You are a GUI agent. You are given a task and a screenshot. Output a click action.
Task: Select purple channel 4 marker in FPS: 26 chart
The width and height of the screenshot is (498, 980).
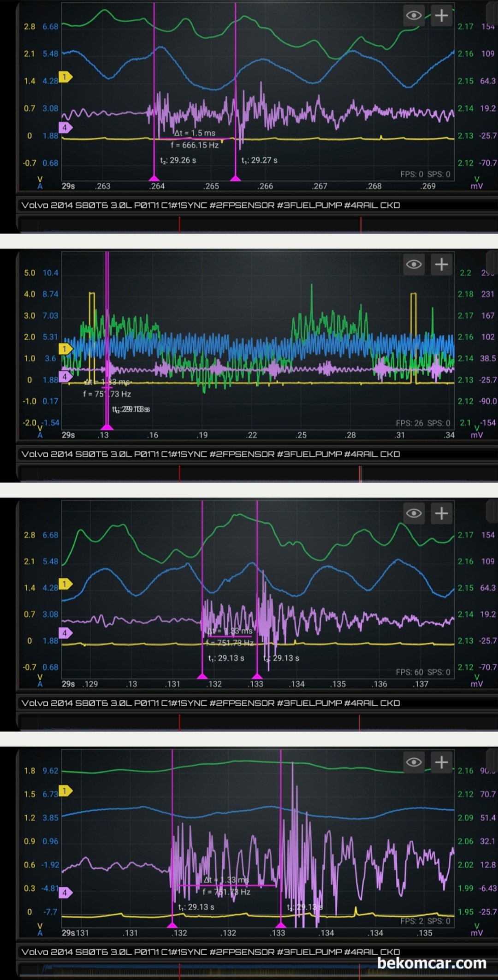click(x=65, y=377)
